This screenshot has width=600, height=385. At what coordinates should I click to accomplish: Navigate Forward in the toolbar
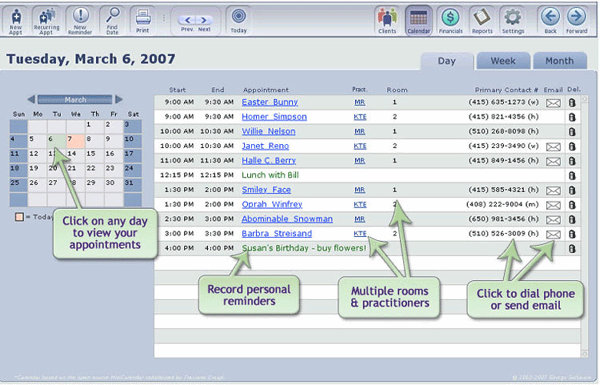click(x=576, y=21)
